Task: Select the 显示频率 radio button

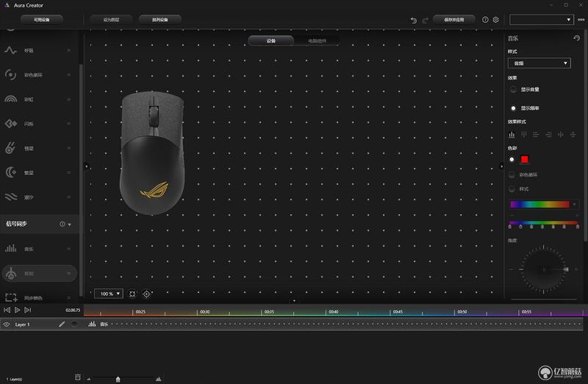Action: 513,108
